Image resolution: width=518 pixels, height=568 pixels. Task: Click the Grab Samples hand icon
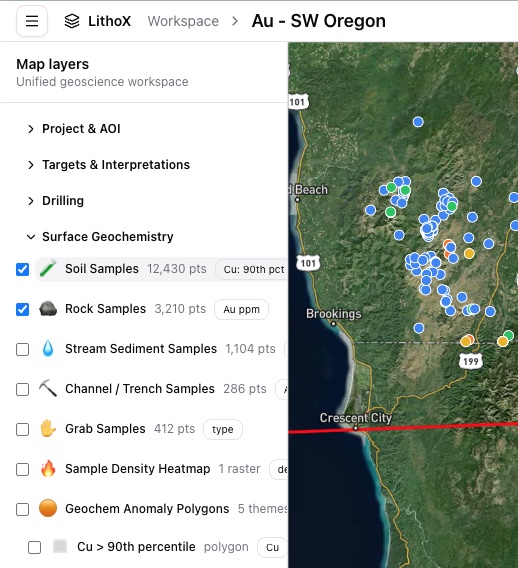(x=48, y=429)
